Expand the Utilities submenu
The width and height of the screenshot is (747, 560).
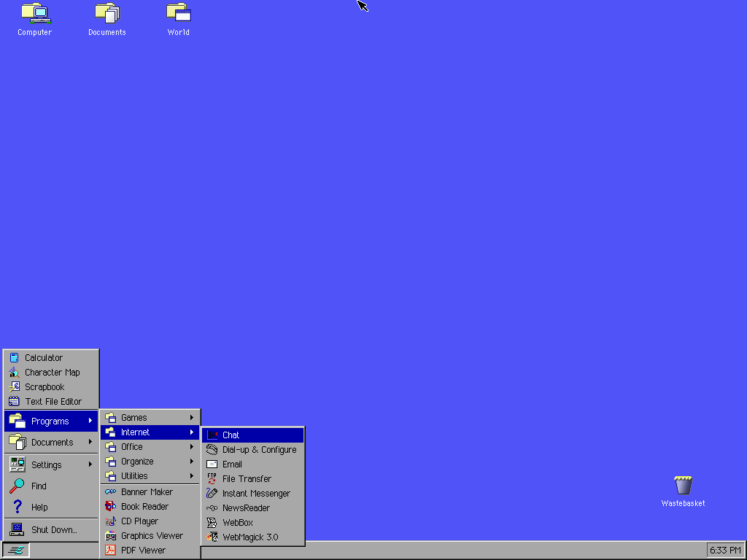[135, 475]
